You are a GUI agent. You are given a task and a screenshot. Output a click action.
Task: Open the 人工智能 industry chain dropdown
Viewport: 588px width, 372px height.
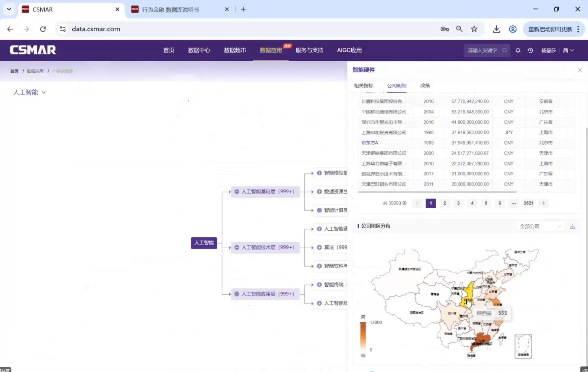click(30, 92)
